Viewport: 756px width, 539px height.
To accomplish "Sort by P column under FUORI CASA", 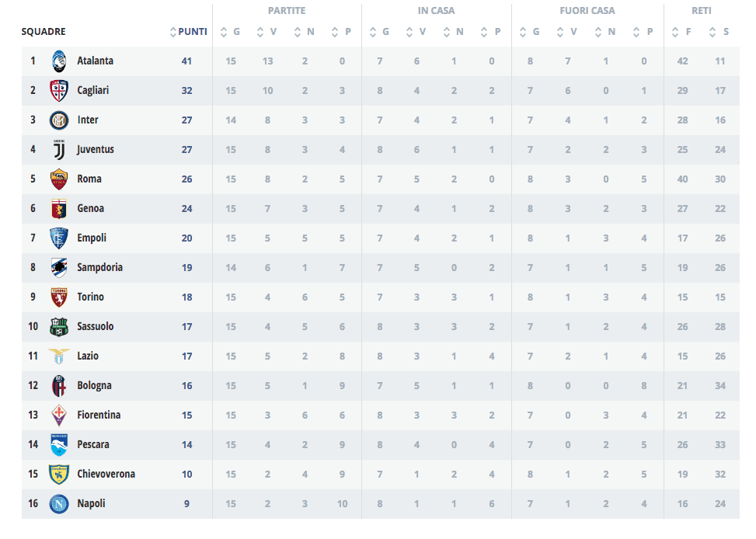I will pyautogui.click(x=644, y=32).
